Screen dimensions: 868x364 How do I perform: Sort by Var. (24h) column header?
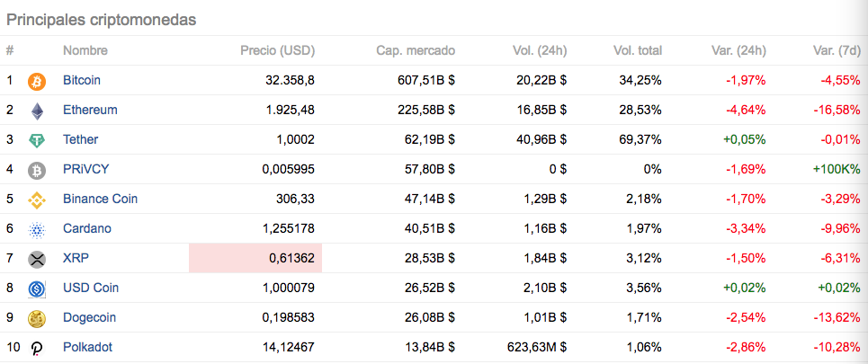[739, 51]
